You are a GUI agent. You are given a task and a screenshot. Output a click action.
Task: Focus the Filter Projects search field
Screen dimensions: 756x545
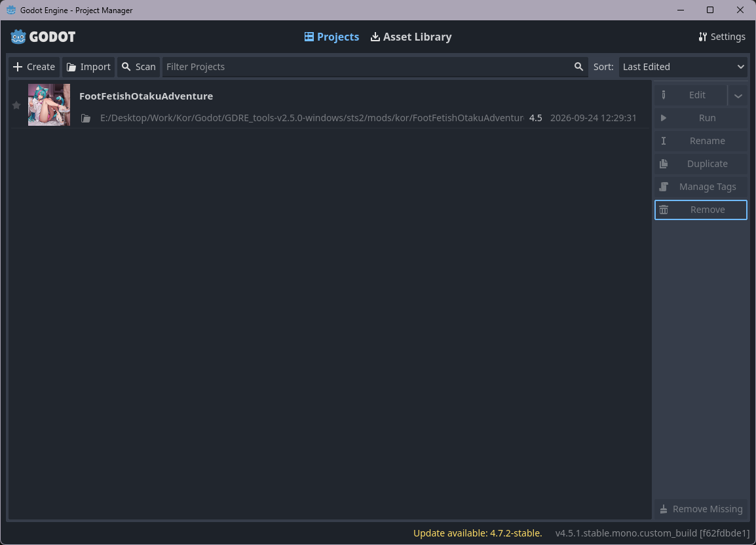coord(375,67)
